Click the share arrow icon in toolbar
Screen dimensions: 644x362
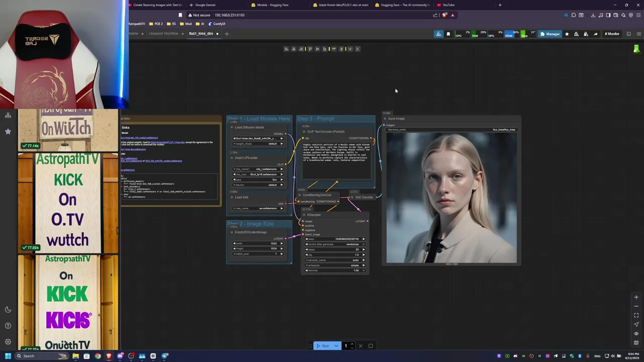tap(596, 34)
